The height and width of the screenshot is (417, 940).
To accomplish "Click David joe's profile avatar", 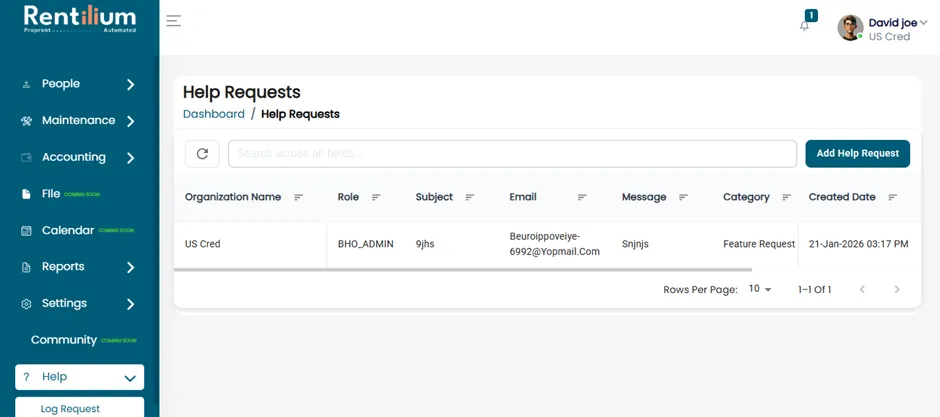I will [850, 28].
